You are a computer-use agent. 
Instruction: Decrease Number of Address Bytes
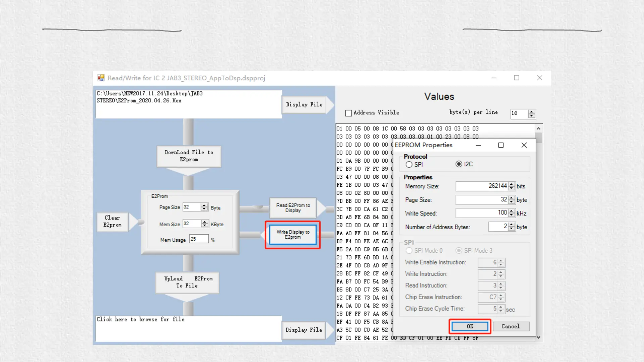point(511,229)
